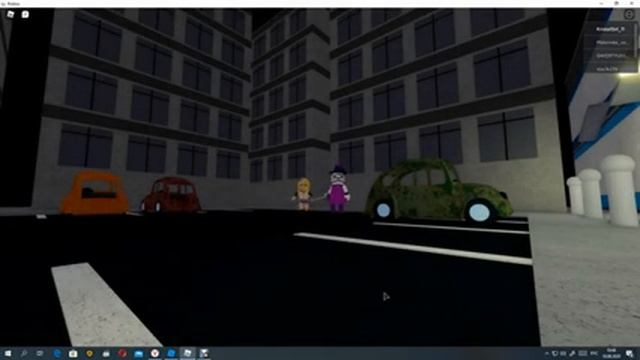The width and height of the screenshot is (640, 360).
Task: Show hidden system tray icons
Action: tap(547, 353)
